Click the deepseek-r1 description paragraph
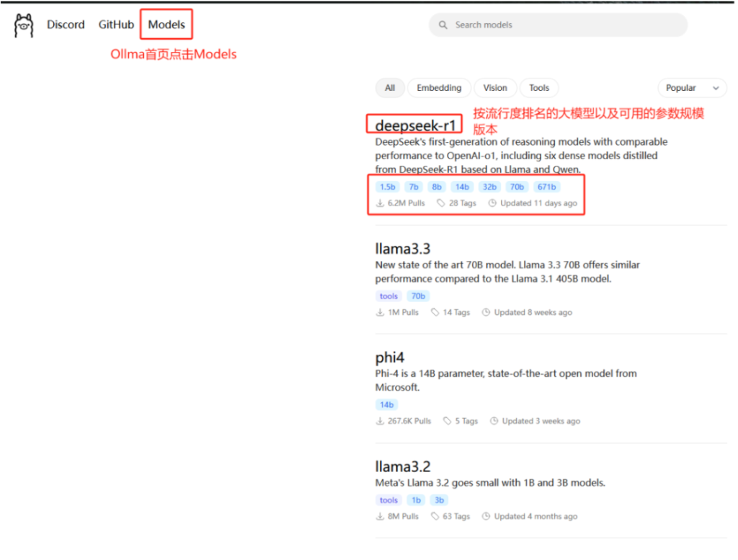Viewport: 738px width, 560px height. (x=522, y=156)
